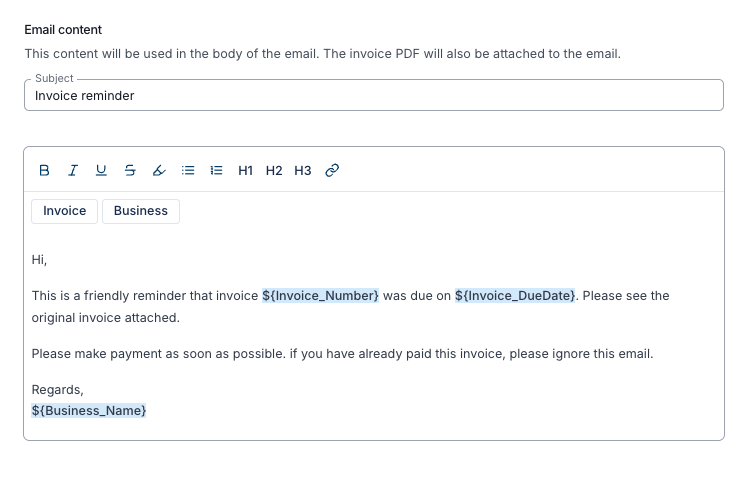
Task: Toggle bold formatting in the editor
Action: pos(44,171)
